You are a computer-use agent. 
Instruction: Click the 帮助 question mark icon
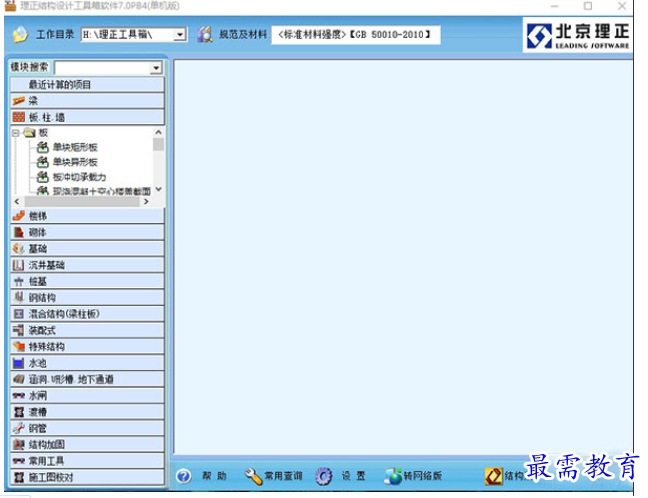(184, 477)
